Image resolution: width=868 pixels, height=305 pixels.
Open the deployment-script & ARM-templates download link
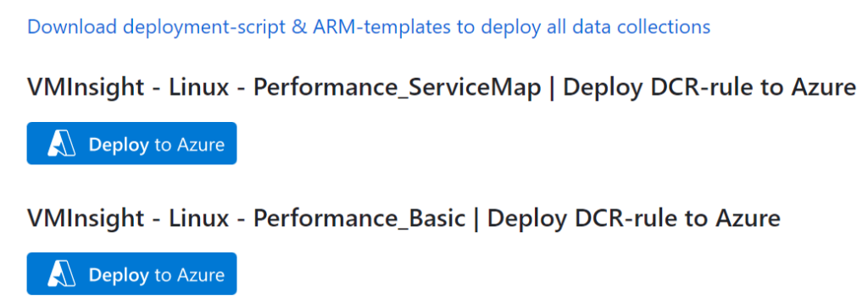pos(369,26)
